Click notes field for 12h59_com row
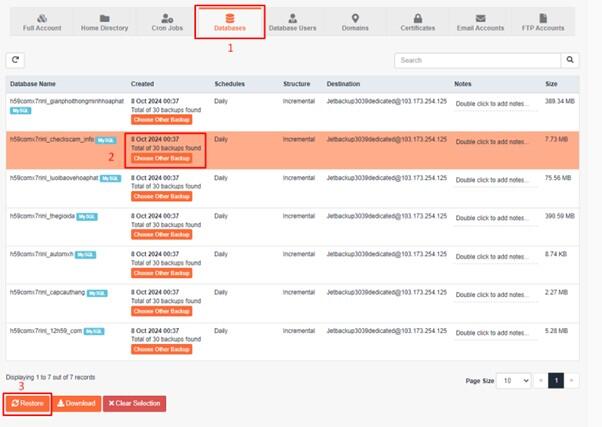Image resolution: width=602 pixels, height=427 pixels. (495, 333)
